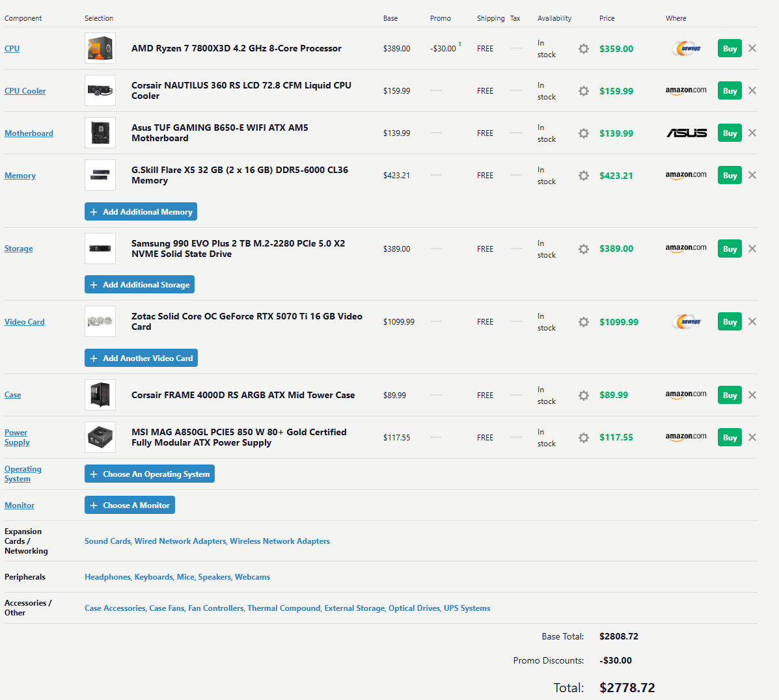
Task: Open the CPU Cooler component link
Action: [x=25, y=91]
